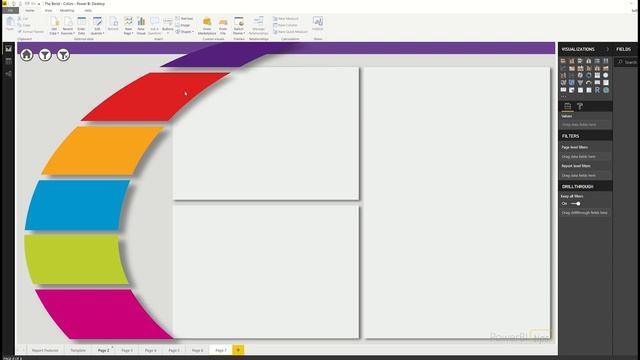
Task: Select the ArcGIS map visualization
Action: pos(606,90)
